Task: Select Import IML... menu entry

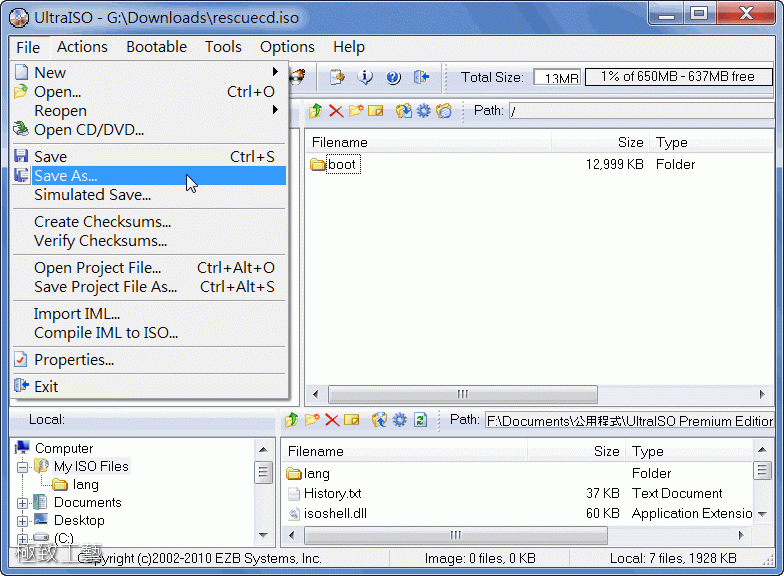Action: coord(149,314)
